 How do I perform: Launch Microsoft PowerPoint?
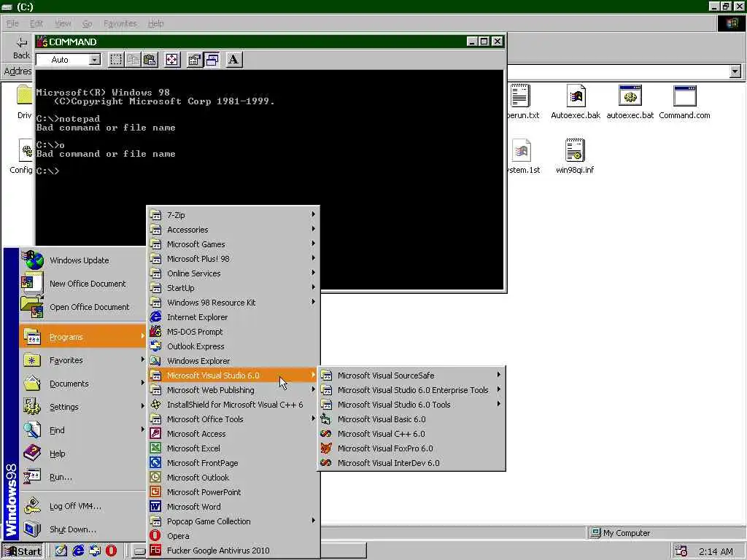233,492
